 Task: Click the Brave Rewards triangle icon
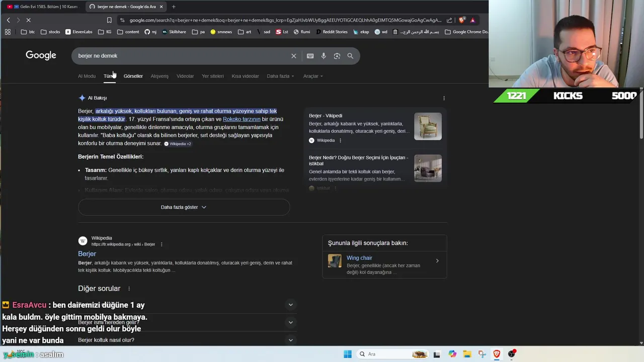click(472, 20)
